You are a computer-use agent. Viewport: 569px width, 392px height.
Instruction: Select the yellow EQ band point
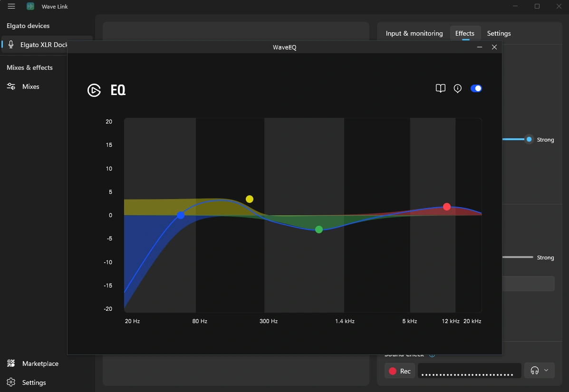click(250, 199)
